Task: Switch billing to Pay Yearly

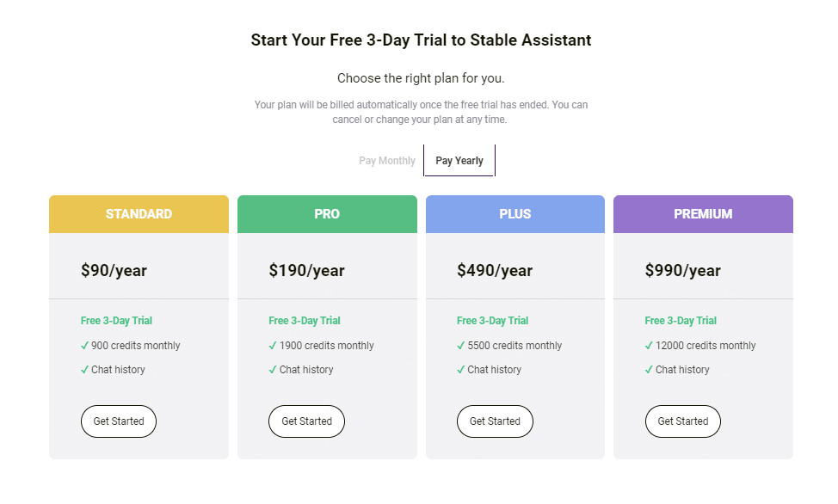Action: 459,160
